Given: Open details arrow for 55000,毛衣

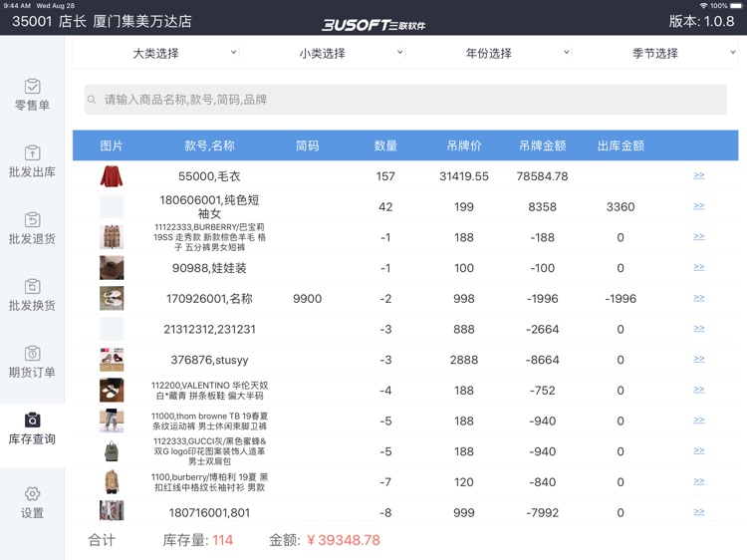Looking at the screenshot, I should coord(699,175).
